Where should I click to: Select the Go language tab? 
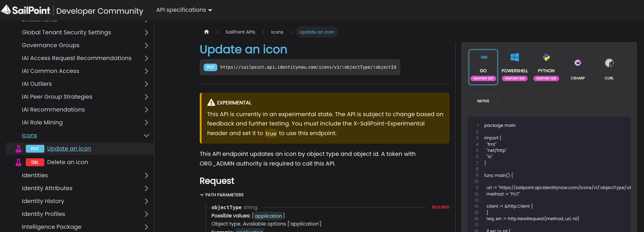point(483,67)
